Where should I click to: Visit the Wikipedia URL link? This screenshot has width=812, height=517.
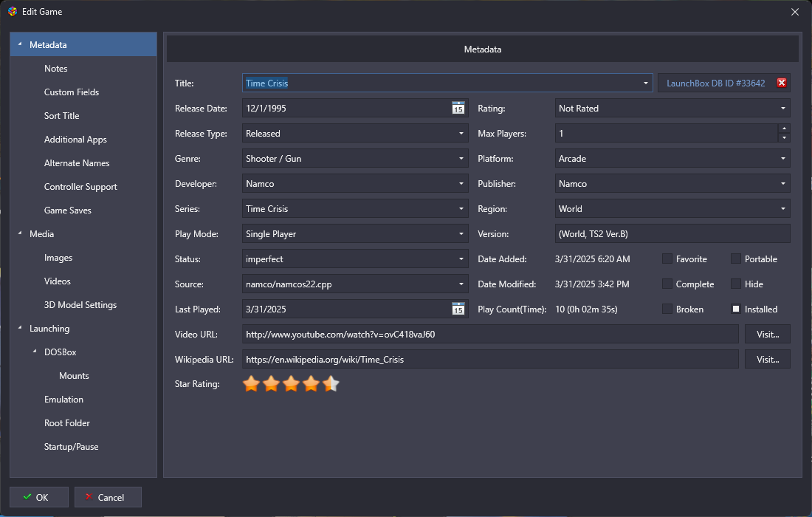(768, 359)
